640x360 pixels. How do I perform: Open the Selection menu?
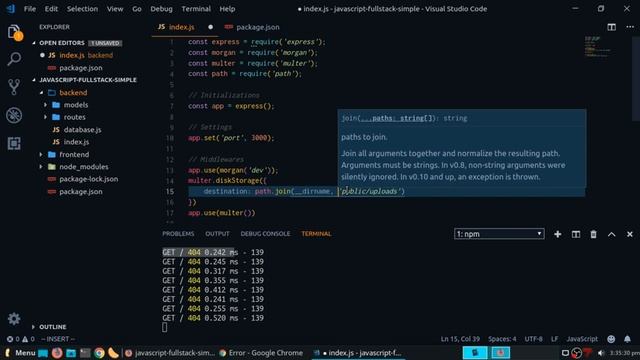(82, 9)
